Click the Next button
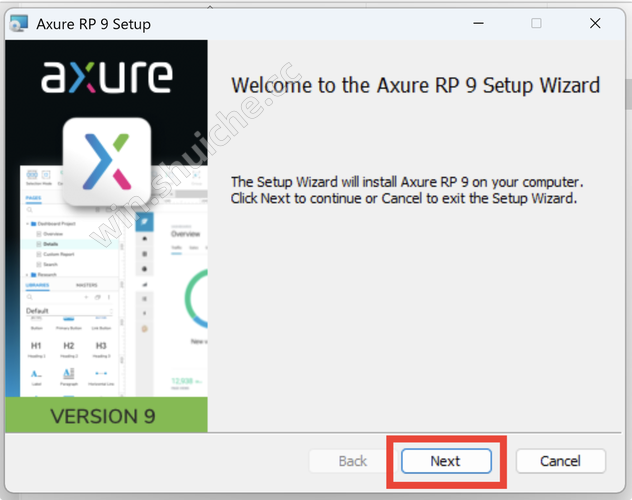 446,461
